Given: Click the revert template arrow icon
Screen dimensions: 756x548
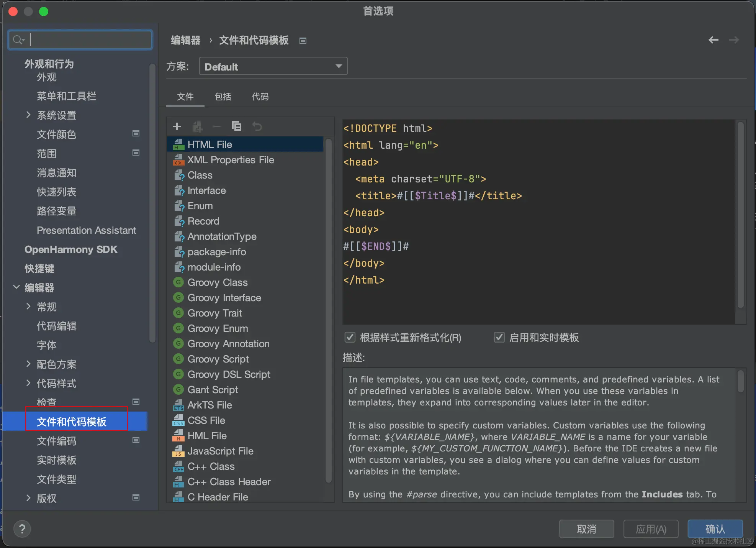Looking at the screenshot, I should pos(257,126).
